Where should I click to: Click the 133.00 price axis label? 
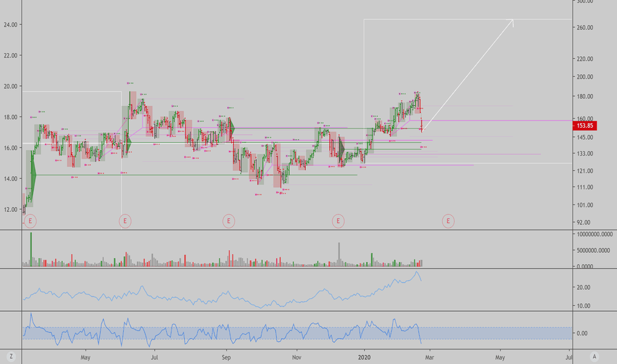585,154
